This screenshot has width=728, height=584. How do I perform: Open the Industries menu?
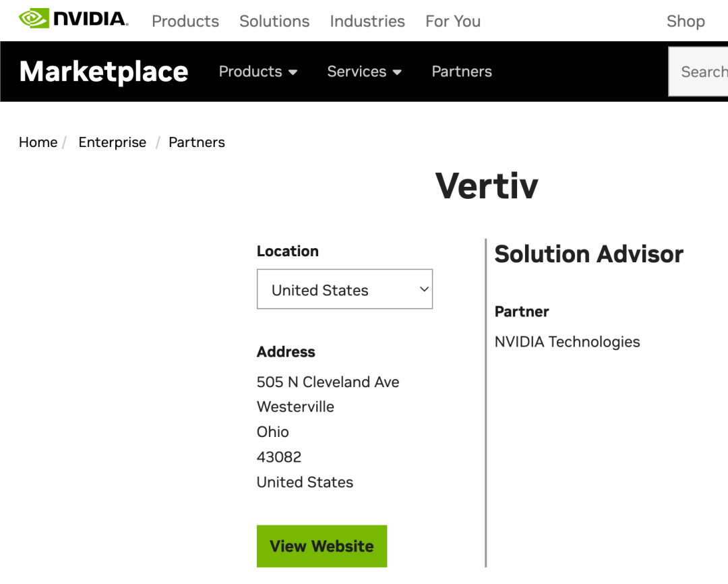pos(367,22)
